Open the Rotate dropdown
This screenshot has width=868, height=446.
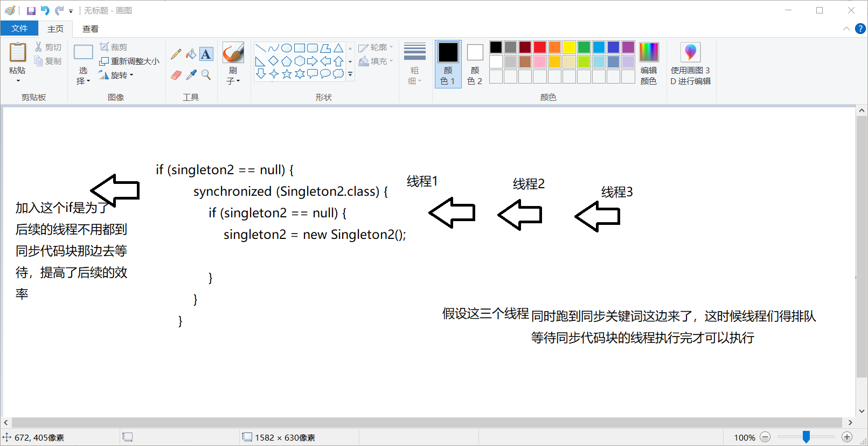(x=116, y=75)
